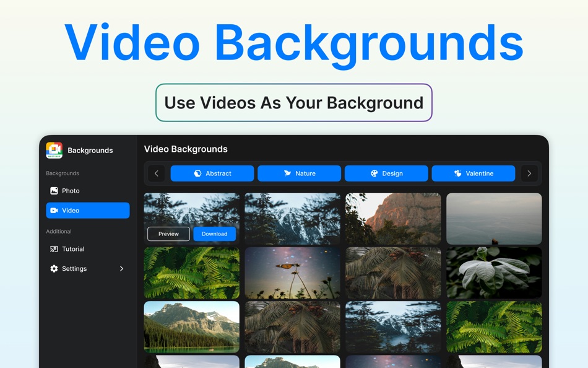The height and width of the screenshot is (368, 588).
Task: Filter by Abstract category
Action: pos(212,173)
